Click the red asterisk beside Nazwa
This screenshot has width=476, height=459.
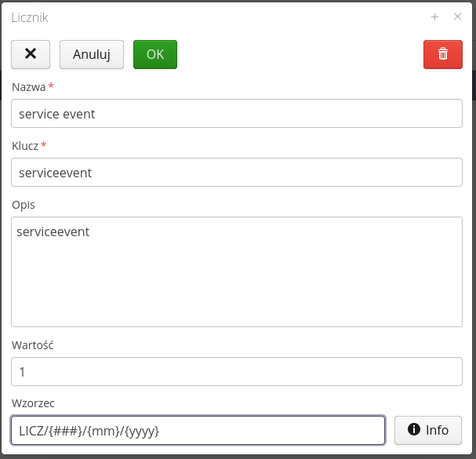[x=51, y=86]
